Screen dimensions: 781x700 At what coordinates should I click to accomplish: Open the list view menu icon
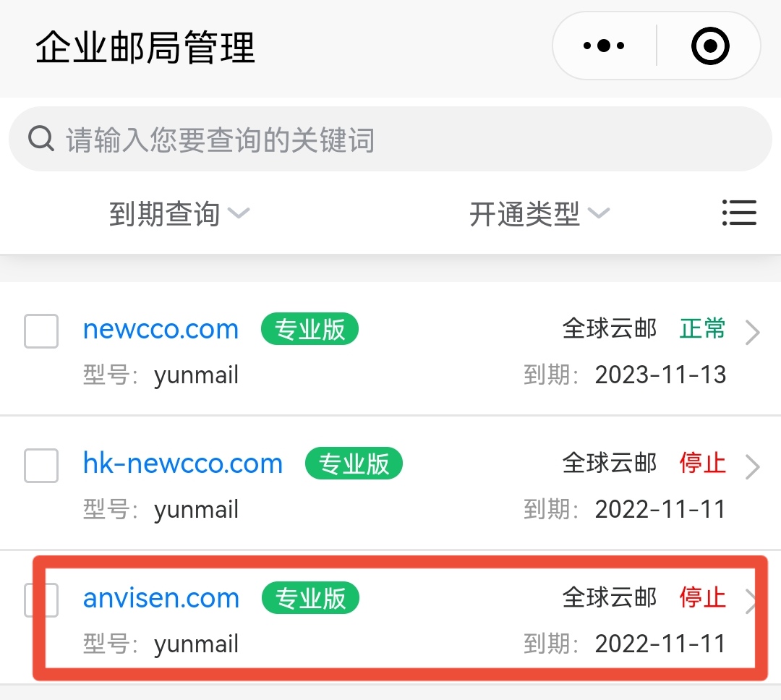[739, 213]
